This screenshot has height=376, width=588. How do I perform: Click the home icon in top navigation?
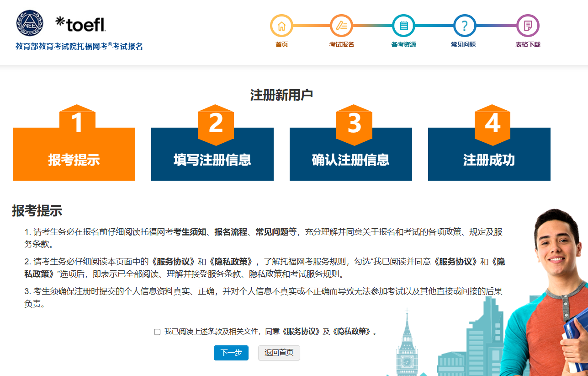tap(281, 26)
